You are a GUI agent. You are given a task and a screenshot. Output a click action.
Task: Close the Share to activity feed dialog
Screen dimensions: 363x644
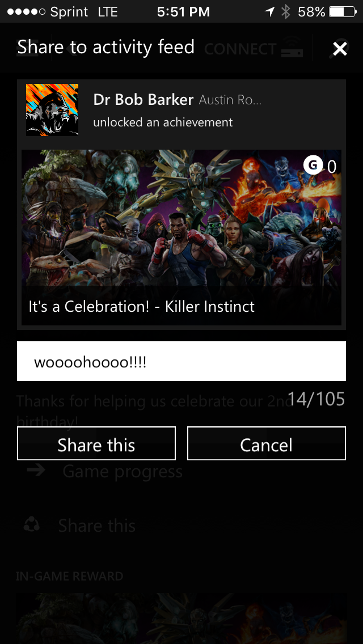tap(340, 49)
